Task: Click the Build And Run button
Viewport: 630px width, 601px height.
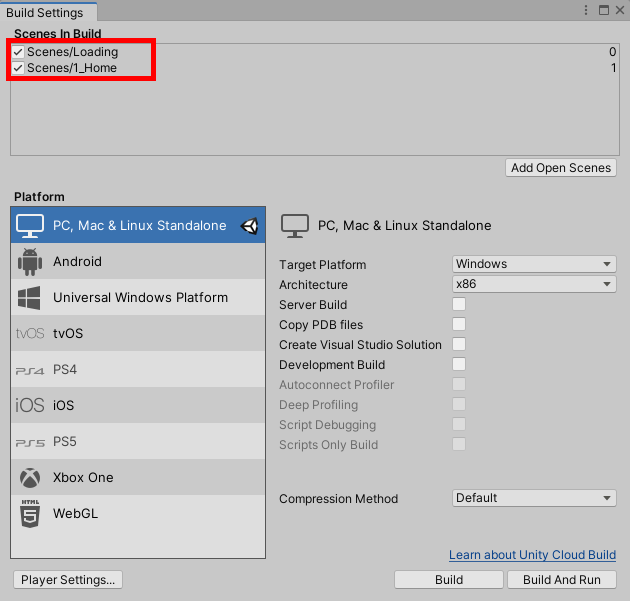Action: coord(562,580)
